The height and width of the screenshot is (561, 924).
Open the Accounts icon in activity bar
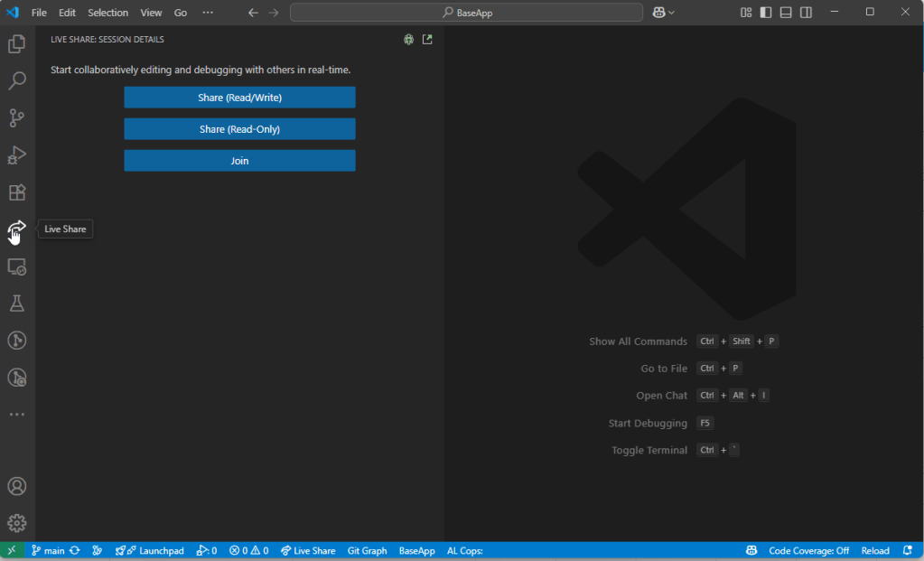coord(16,486)
